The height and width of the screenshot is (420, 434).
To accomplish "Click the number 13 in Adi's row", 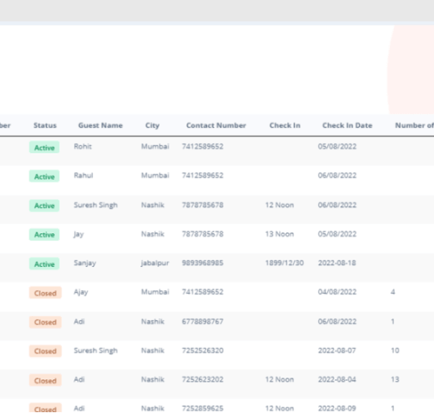I will (x=395, y=379).
